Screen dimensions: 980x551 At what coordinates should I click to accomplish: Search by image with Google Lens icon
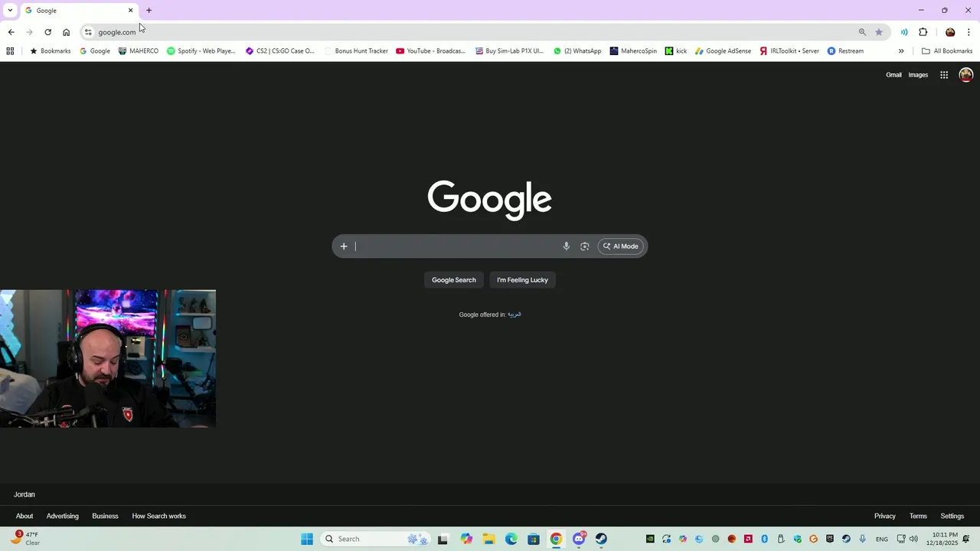(x=584, y=246)
